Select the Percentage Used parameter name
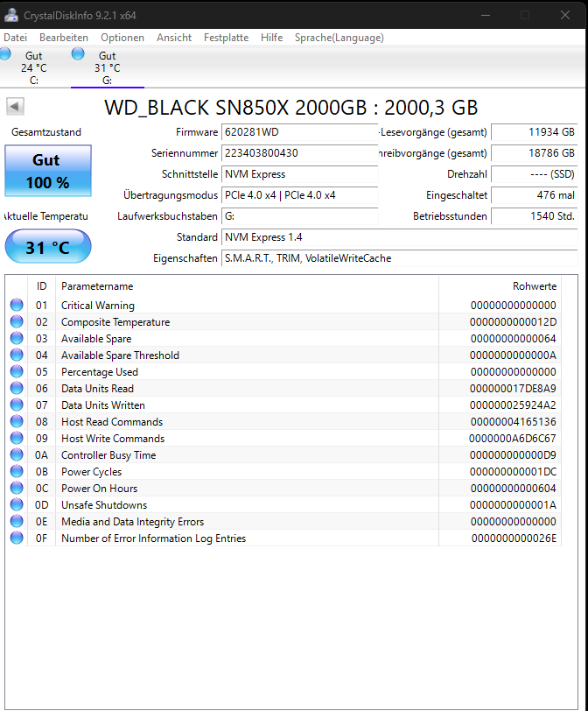588x711 pixels. (100, 372)
